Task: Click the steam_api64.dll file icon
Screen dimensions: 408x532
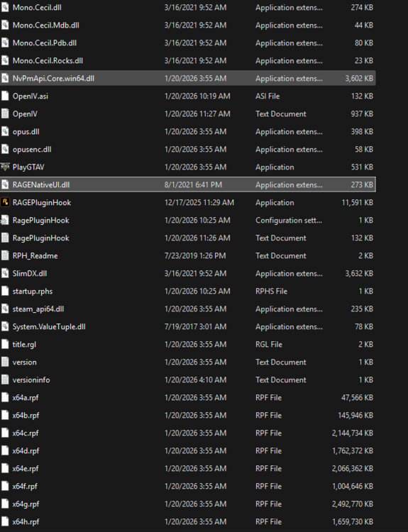Action: pyautogui.click(x=5, y=309)
